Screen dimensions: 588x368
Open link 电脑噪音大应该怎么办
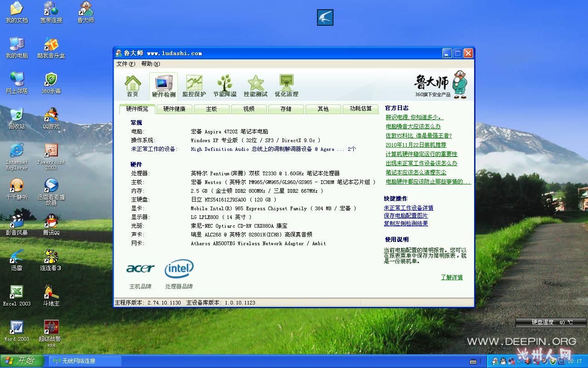[413, 126]
